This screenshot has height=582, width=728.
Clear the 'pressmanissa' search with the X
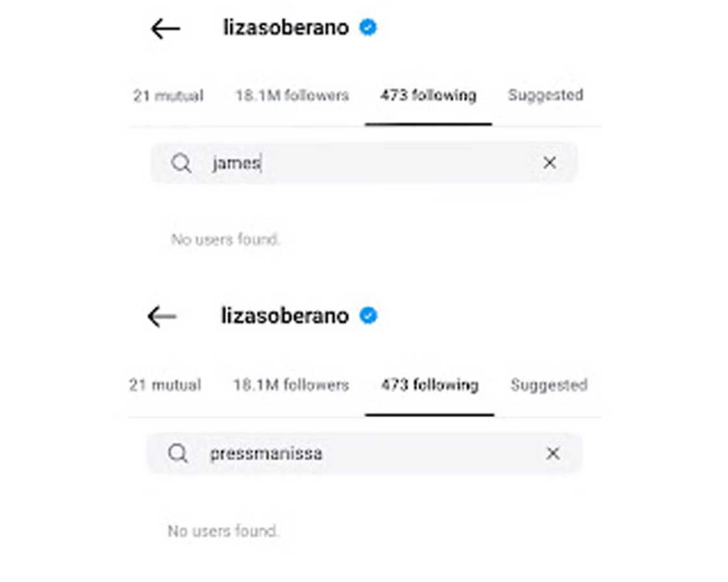(552, 453)
